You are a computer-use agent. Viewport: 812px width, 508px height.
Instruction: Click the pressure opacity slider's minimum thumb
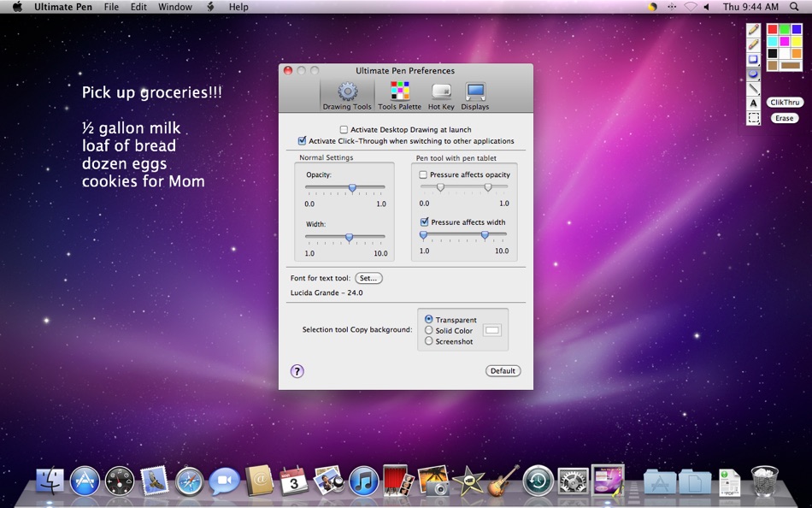pyautogui.click(x=440, y=187)
